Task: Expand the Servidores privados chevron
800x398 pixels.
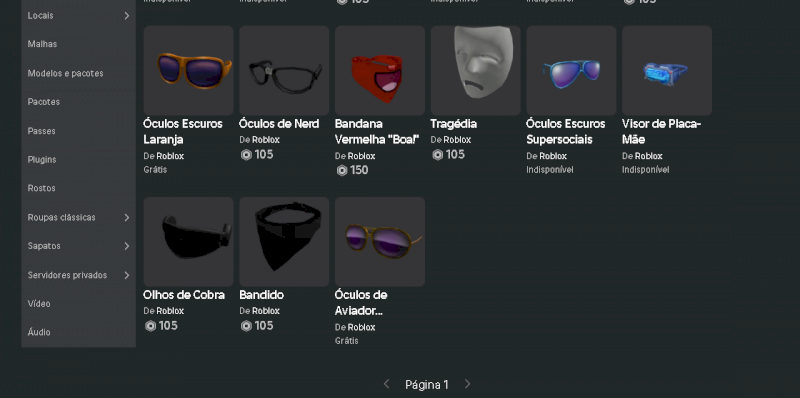Action: [x=127, y=275]
